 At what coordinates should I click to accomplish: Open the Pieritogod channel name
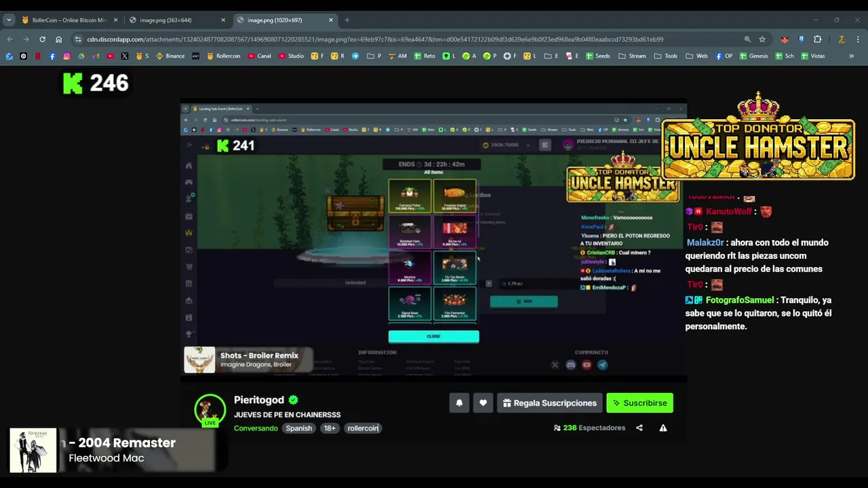[x=259, y=400]
